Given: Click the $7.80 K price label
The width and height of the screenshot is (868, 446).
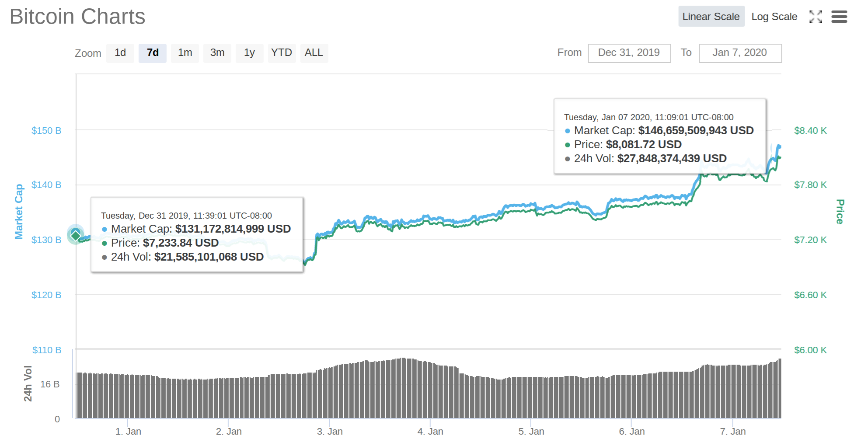Looking at the screenshot, I should pos(810,185).
